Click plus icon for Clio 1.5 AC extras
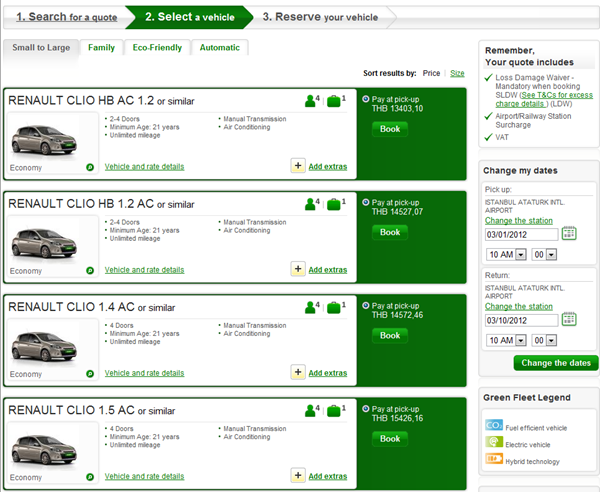Screen dimensions: 600x492 click(298, 476)
